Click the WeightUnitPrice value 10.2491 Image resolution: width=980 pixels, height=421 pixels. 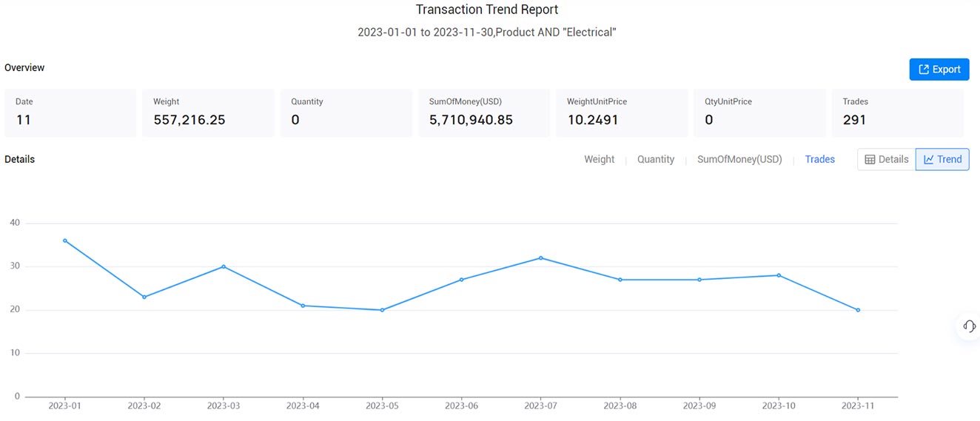tap(593, 120)
